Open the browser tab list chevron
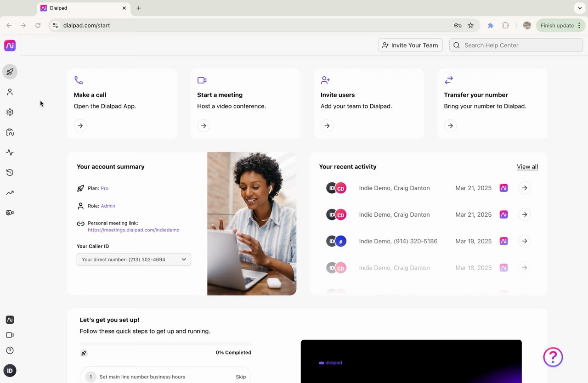Screen dimensions: 588x383 (579, 8)
